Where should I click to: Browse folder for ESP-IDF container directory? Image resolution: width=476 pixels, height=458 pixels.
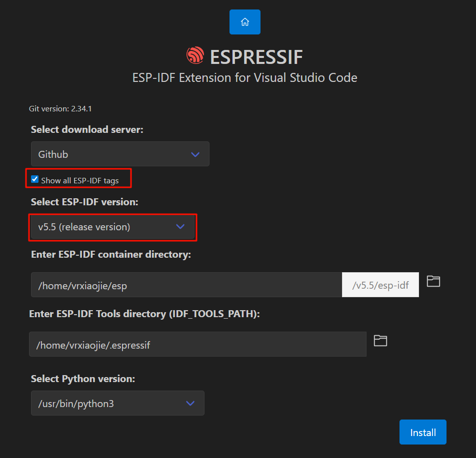[433, 281]
